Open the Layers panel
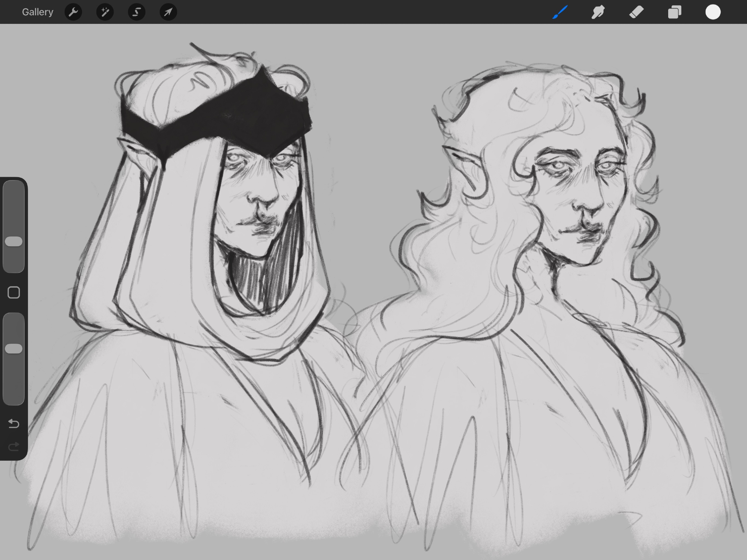The width and height of the screenshot is (747, 560). coord(675,12)
